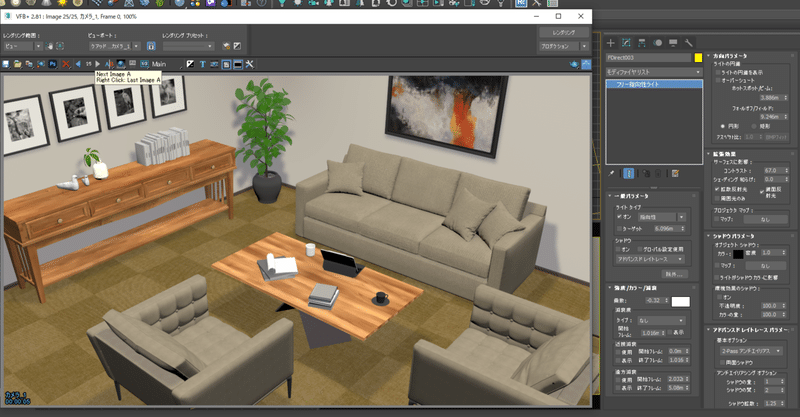Switch to the Motion panel tab
This screenshot has height=417, width=800.
coord(658,43)
